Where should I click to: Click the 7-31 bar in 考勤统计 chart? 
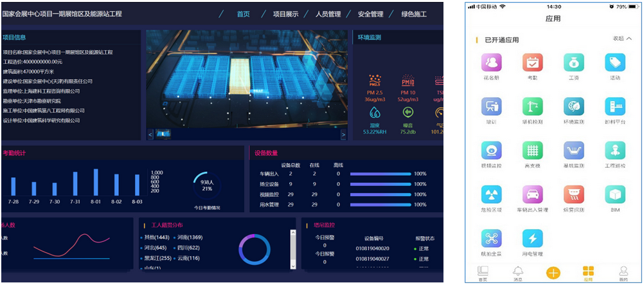coord(75,183)
